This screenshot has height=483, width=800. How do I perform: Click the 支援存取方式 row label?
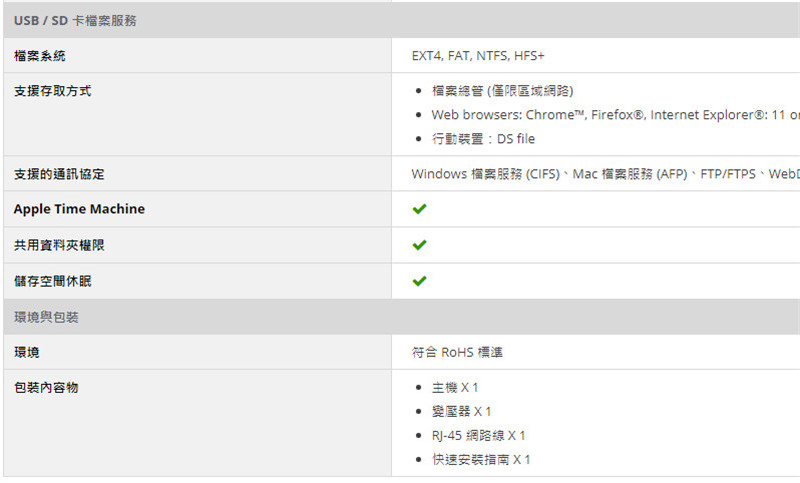[x=53, y=91]
